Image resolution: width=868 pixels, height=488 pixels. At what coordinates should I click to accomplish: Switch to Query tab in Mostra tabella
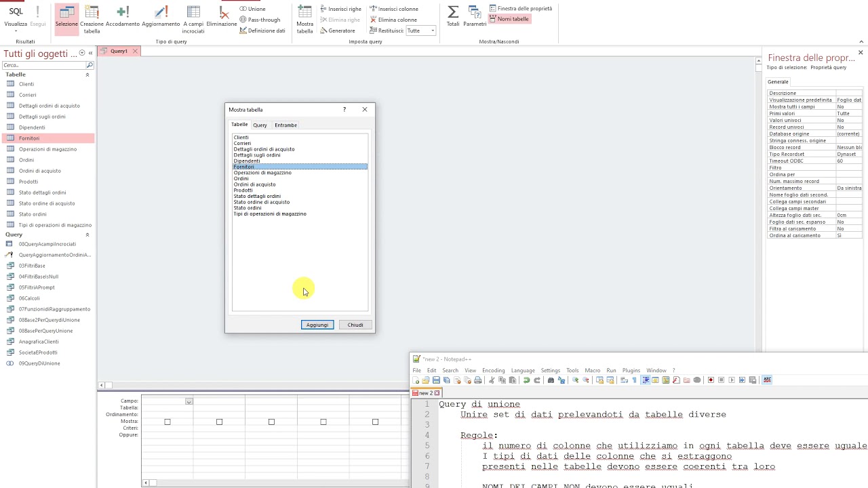pos(260,125)
